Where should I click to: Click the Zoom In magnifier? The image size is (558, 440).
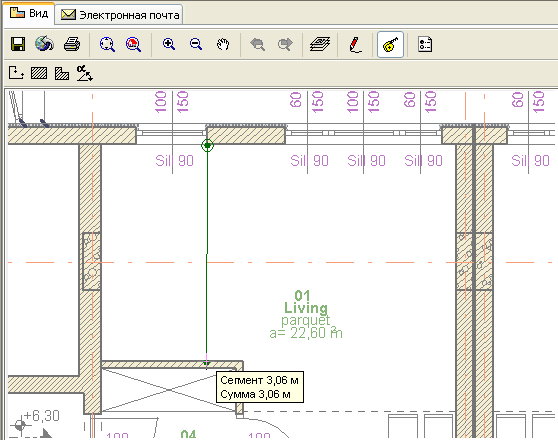pyautogui.click(x=169, y=44)
